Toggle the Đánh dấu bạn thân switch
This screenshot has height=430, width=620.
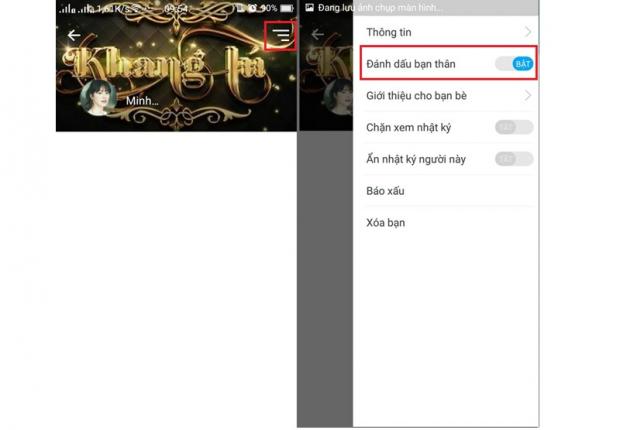[x=515, y=64]
